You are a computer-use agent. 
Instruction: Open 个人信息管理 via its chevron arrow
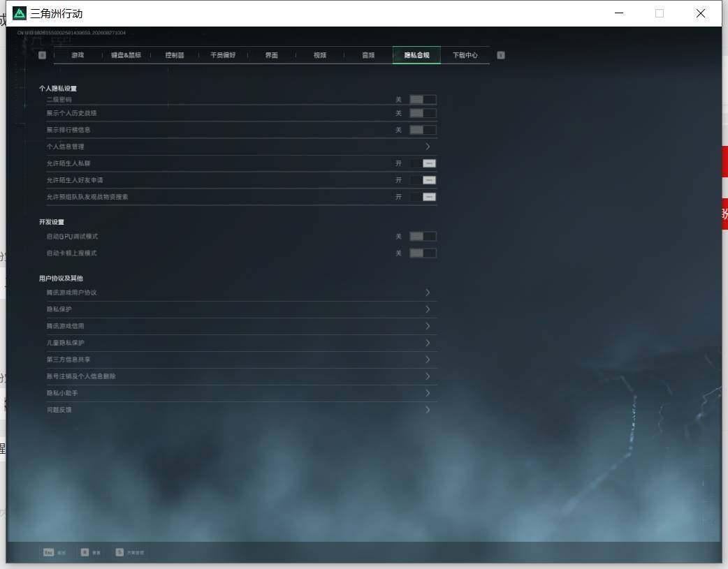[428, 147]
